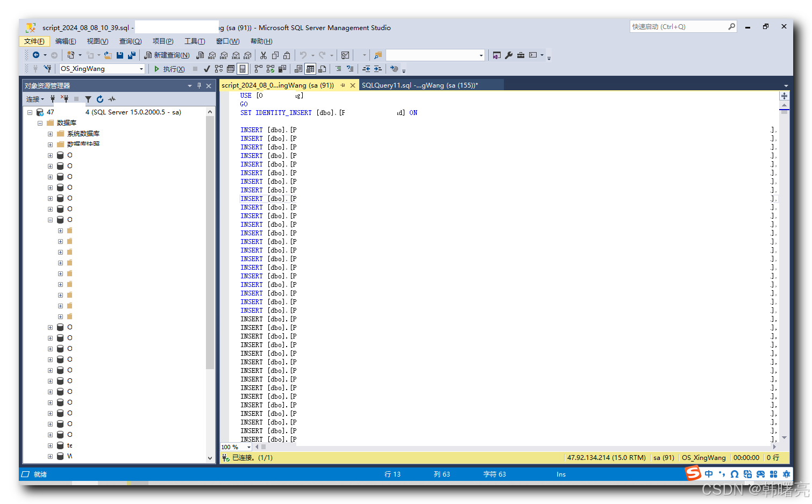Open Object Explorer window position dropdown
This screenshot has width=812, height=504.
point(189,85)
